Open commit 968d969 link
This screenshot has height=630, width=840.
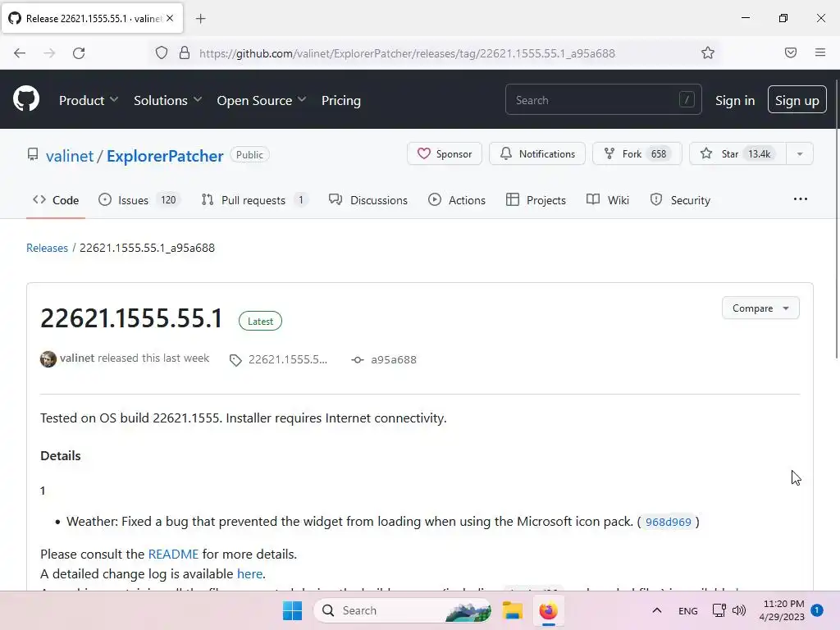click(x=668, y=522)
